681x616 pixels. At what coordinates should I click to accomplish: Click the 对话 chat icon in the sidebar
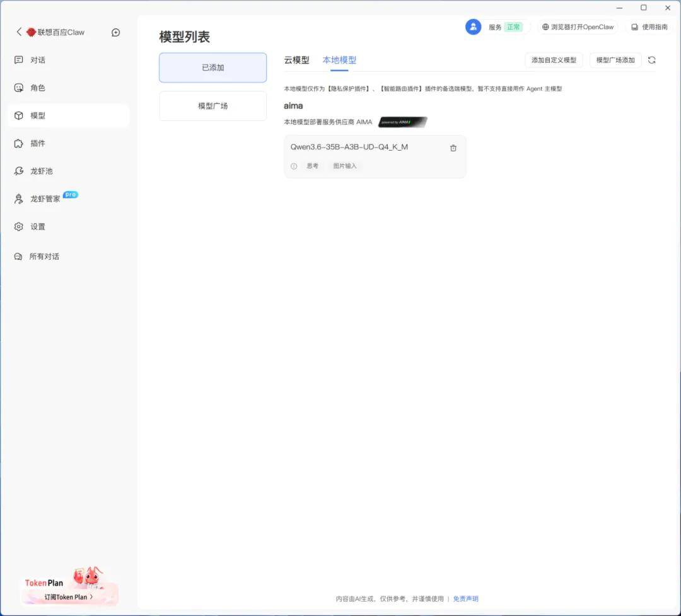[x=19, y=60]
